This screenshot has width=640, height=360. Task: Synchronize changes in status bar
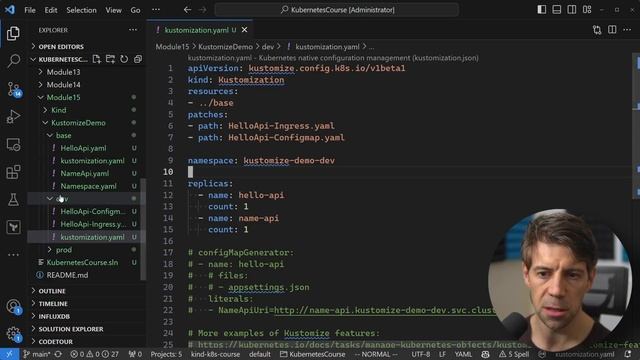point(58,354)
